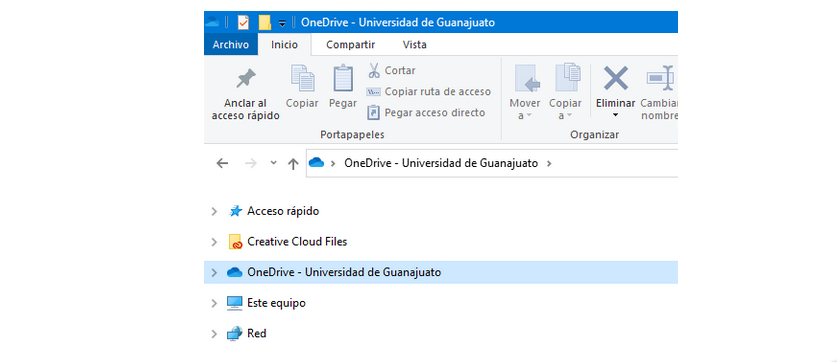Open the recent locations dropdown chevron
837x362 pixels.
(x=273, y=163)
